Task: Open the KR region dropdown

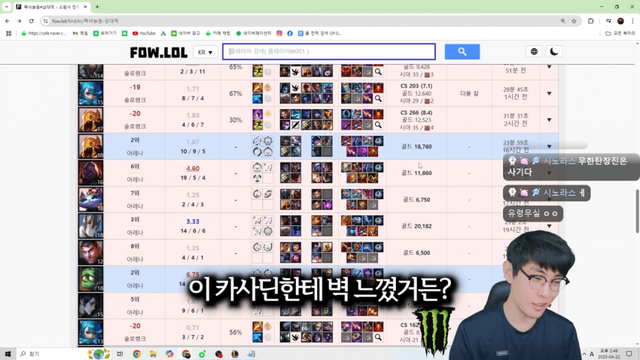Action: pyautogui.click(x=205, y=52)
